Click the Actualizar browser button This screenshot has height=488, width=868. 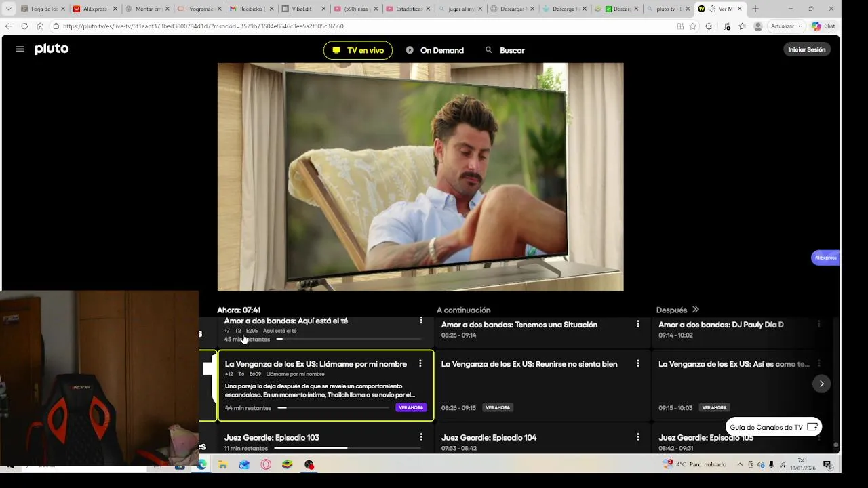click(x=787, y=26)
